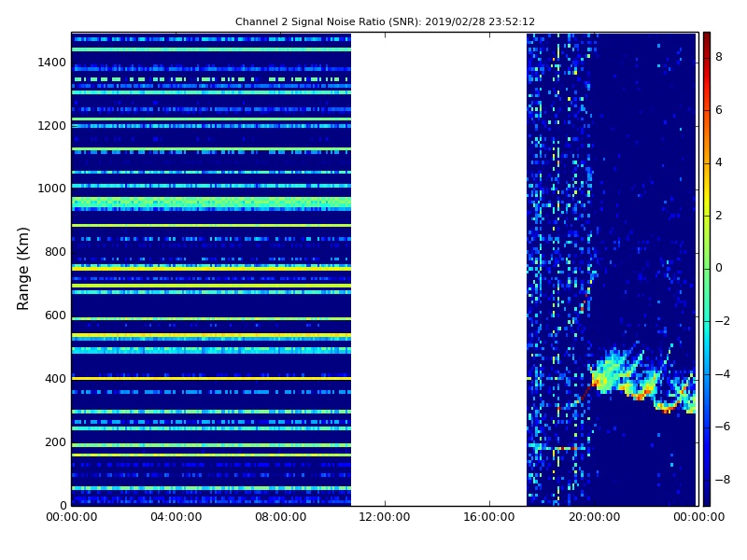Click the 1000 range tick label
The image size is (747, 560).
[52, 189]
